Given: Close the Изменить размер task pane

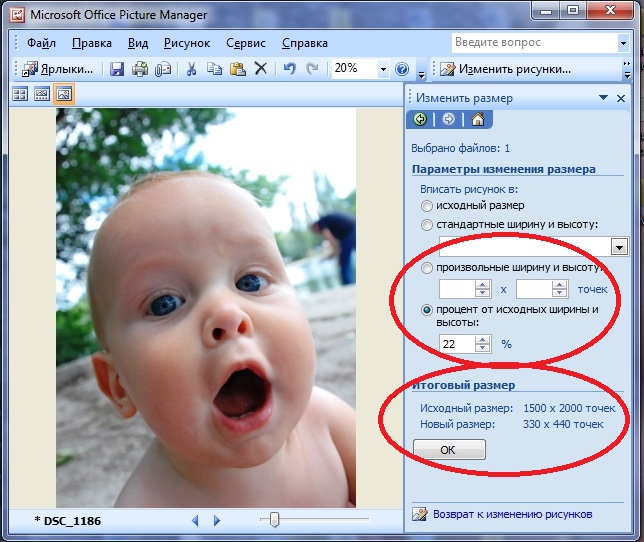Looking at the screenshot, I should (x=621, y=99).
